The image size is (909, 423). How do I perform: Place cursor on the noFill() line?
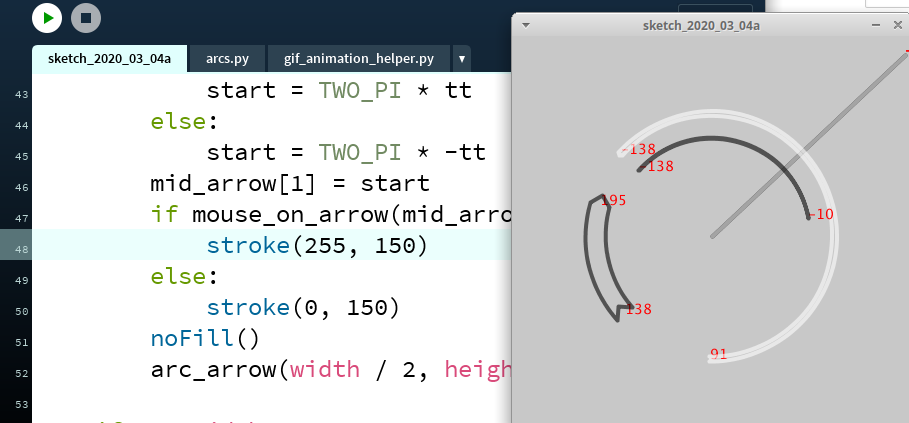(x=204, y=338)
